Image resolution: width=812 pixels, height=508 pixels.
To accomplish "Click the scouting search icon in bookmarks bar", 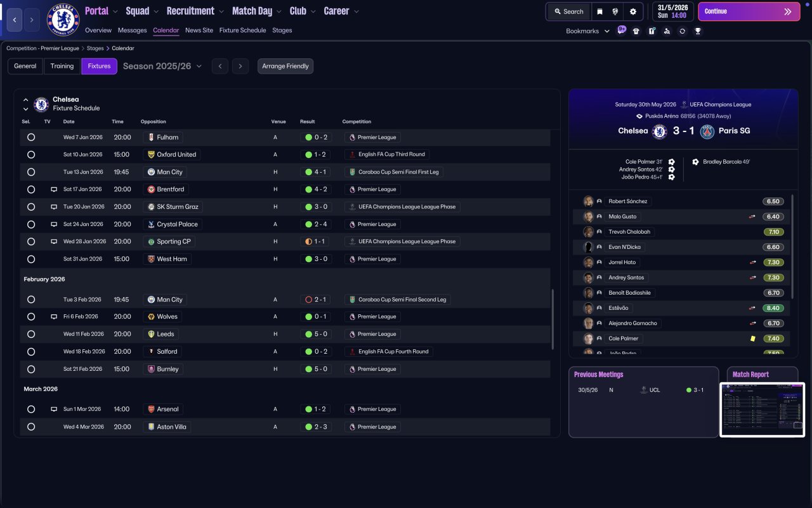I will point(667,31).
